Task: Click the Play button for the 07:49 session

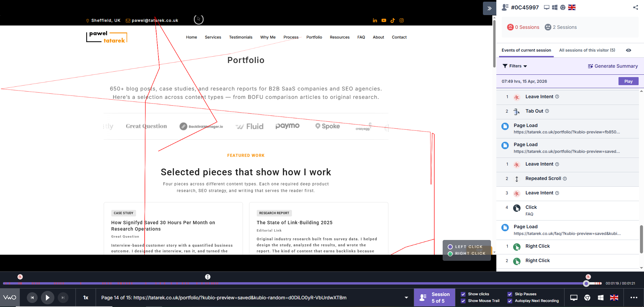Action: pos(628,81)
